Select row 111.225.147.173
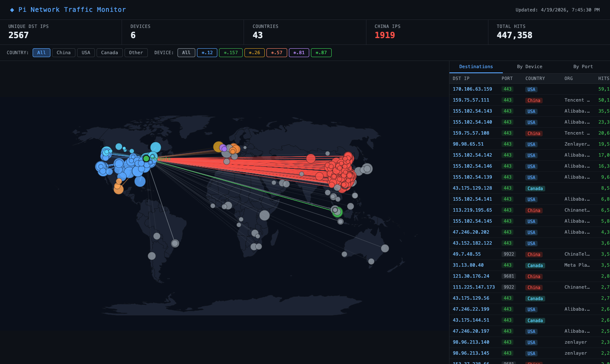 click(x=530, y=287)
